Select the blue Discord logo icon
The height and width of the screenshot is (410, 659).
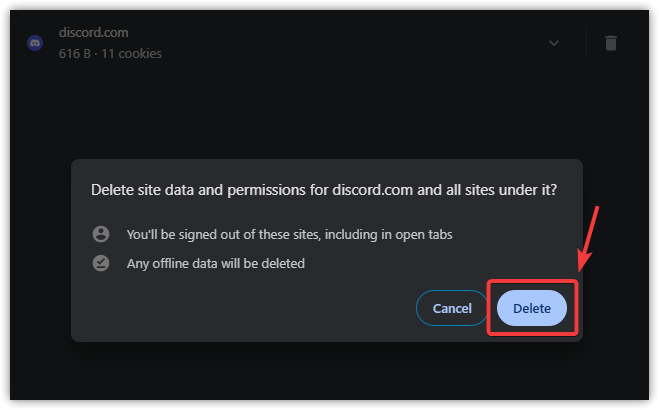coord(35,44)
